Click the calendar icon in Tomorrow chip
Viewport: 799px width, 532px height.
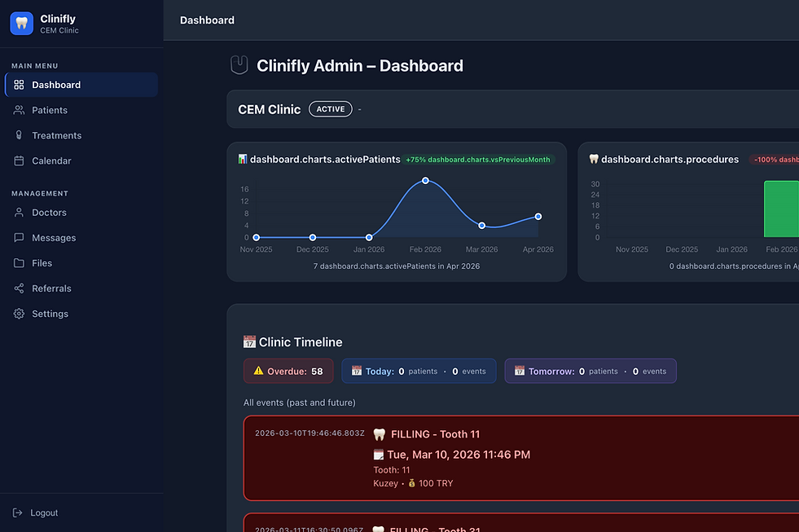(x=520, y=371)
